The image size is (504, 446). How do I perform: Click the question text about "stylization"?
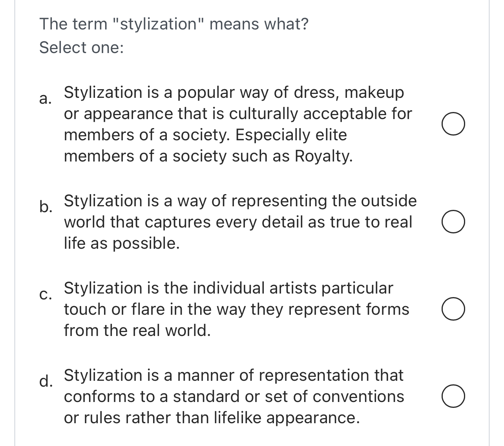174,24
